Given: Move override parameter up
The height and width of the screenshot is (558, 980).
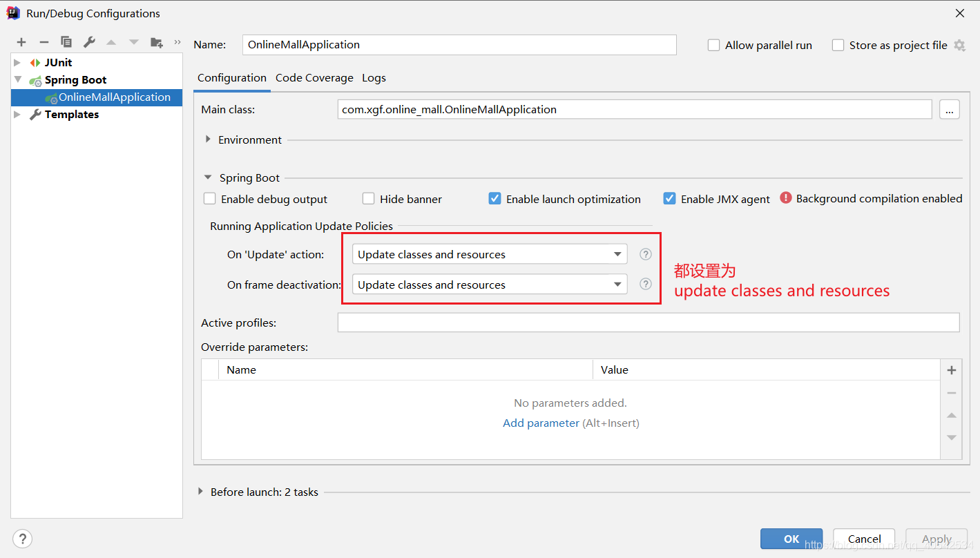Looking at the screenshot, I should 952,415.
